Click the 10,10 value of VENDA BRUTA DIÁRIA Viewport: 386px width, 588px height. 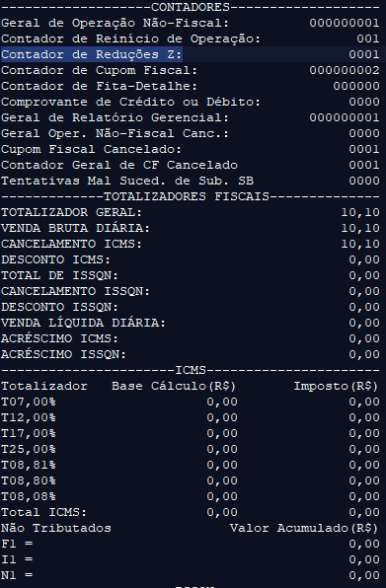pos(360,228)
